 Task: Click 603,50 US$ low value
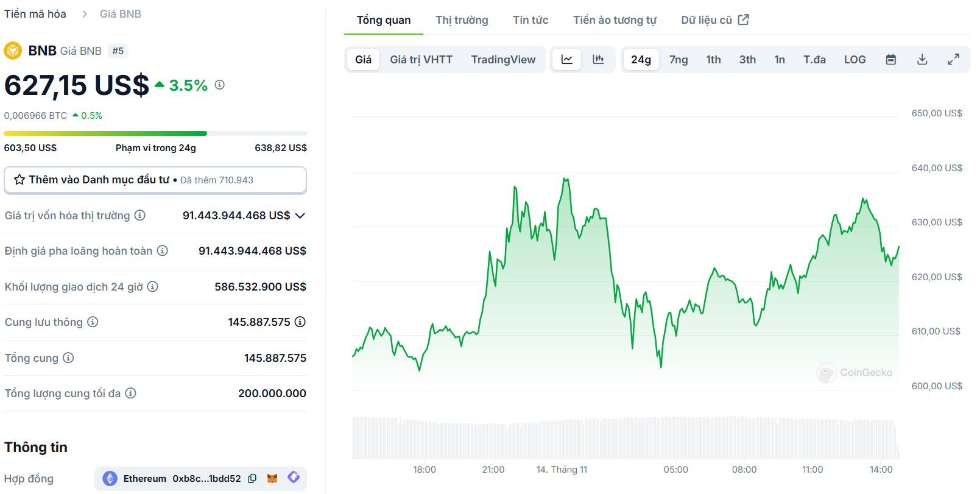tap(30, 148)
